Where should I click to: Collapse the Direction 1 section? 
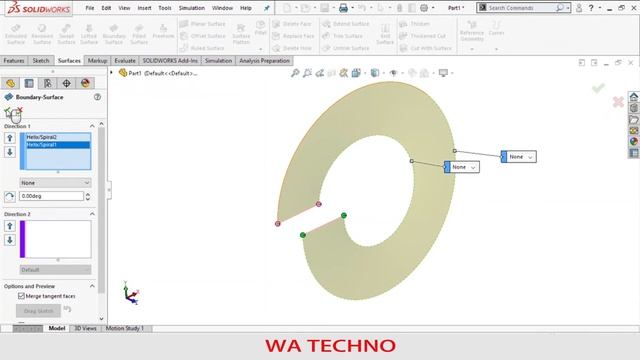(92, 126)
